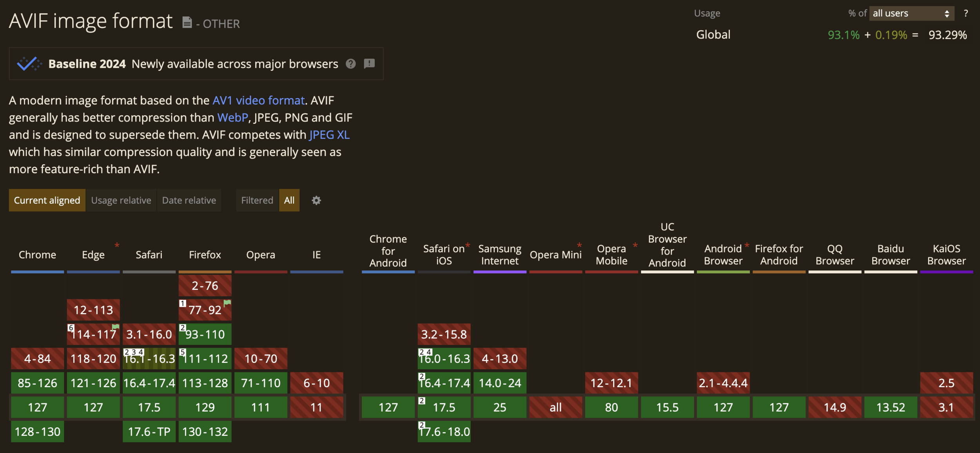
Task: Click the Opera Mini all cell
Action: pos(555,407)
